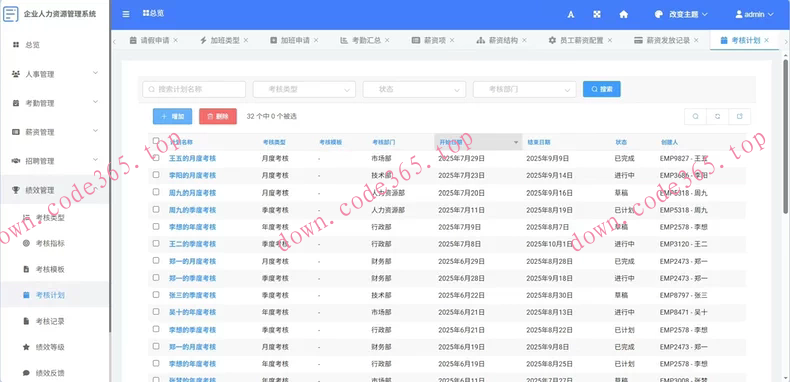This screenshot has height=382, width=790.
Task: Expand the 招聘管理 sidebar menu
Action: 54,161
